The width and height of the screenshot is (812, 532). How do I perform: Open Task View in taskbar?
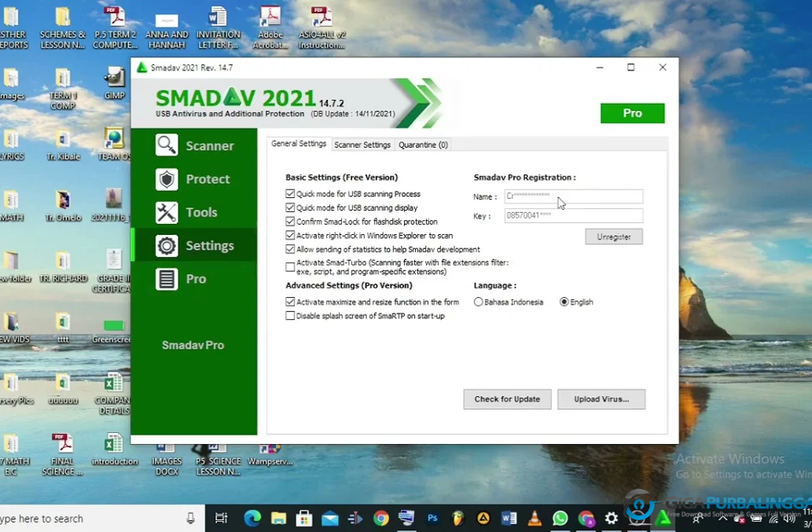point(221,518)
